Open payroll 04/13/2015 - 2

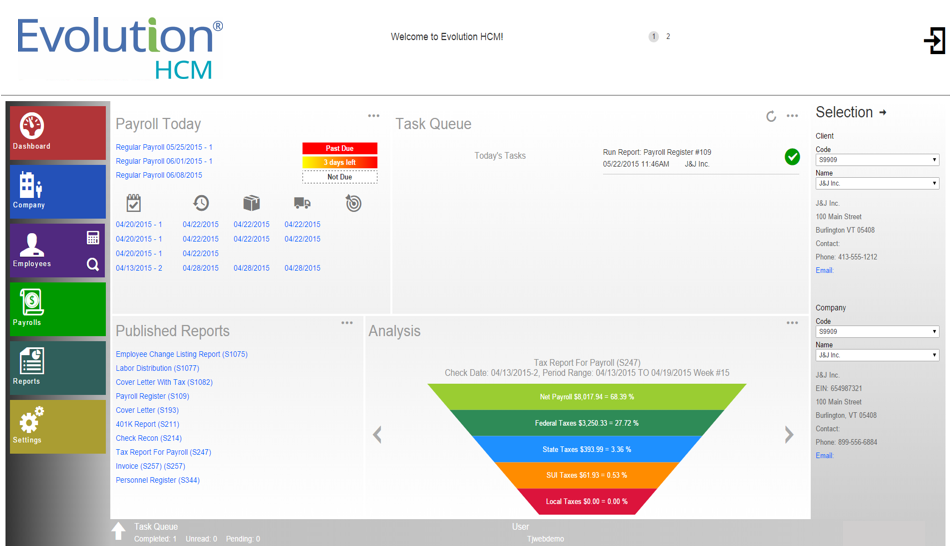click(x=139, y=268)
